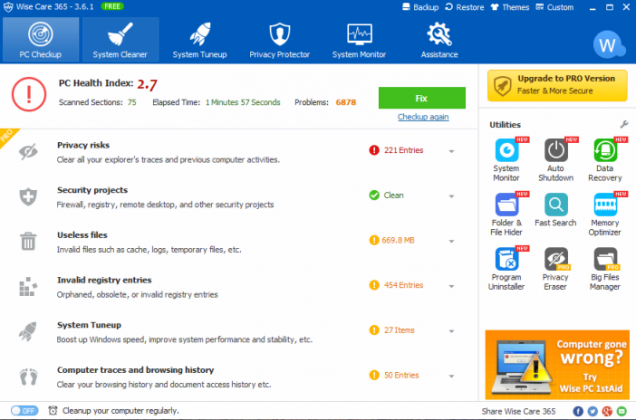Click the System Tuneup rocket row icon
Image resolution: width=636 pixels, height=420 pixels.
(x=28, y=332)
